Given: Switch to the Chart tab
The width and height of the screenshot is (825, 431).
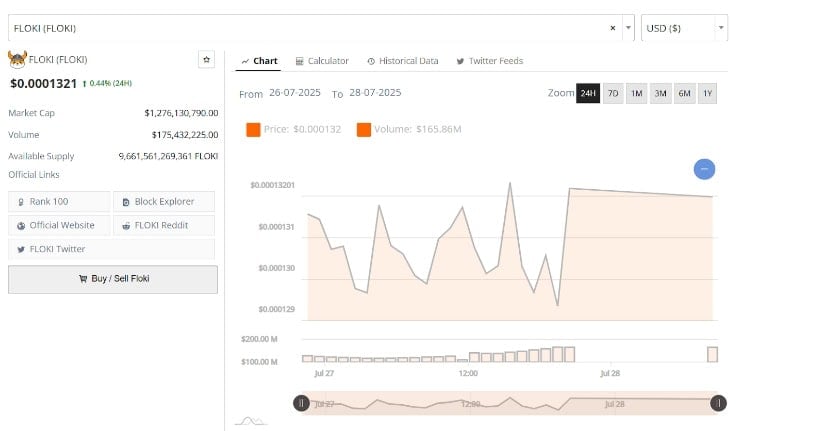Looking at the screenshot, I should (259, 61).
